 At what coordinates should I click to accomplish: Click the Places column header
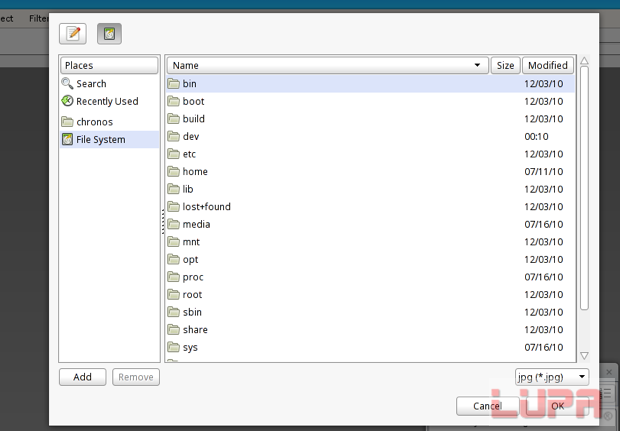tap(109, 65)
